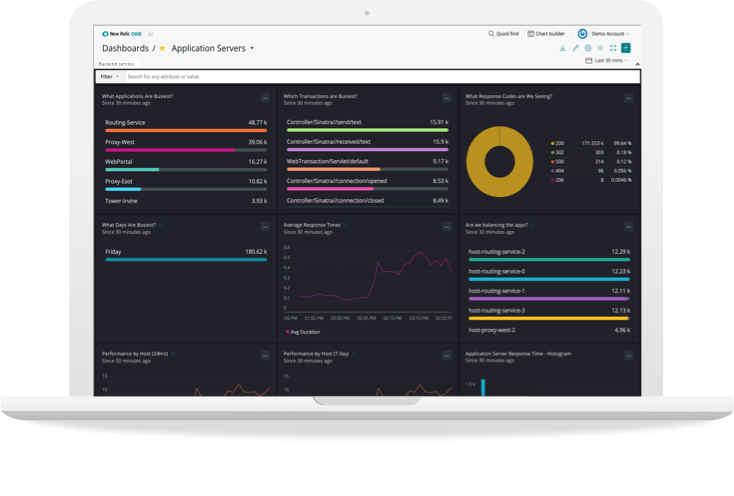This screenshot has height=496, width=734.
Task: Click the Dashboards breadcrumb link
Action: pos(125,48)
